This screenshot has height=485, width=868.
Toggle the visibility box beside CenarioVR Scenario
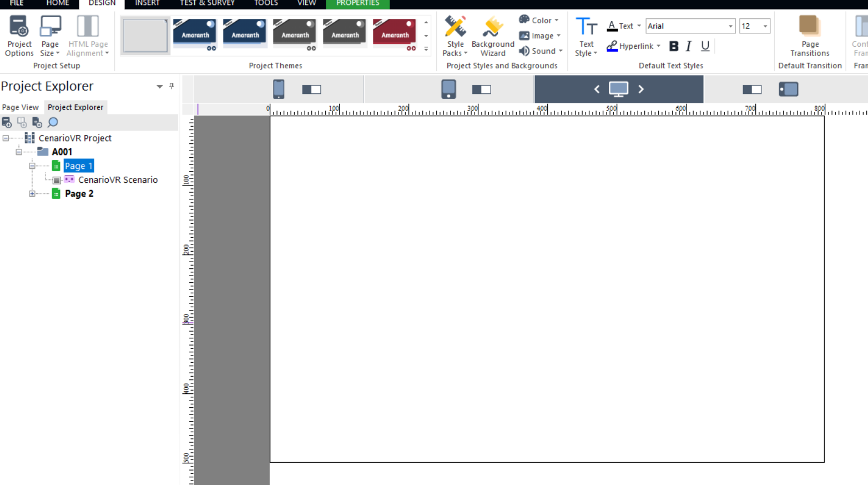[x=57, y=180]
